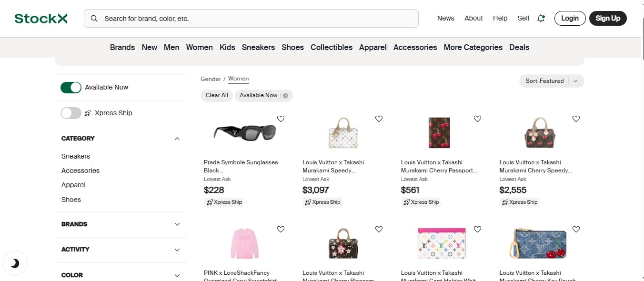The height and width of the screenshot is (281, 644).
Task: Filter by Shoes category in sidebar
Action: (71, 200)
